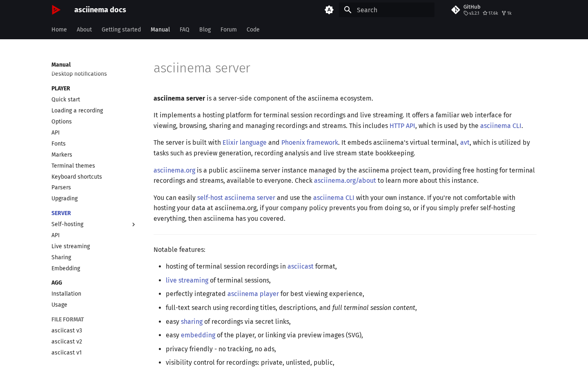The image size is (588, 368).
Task: Open the live streaming list link
Action: (x=187, y=280)
